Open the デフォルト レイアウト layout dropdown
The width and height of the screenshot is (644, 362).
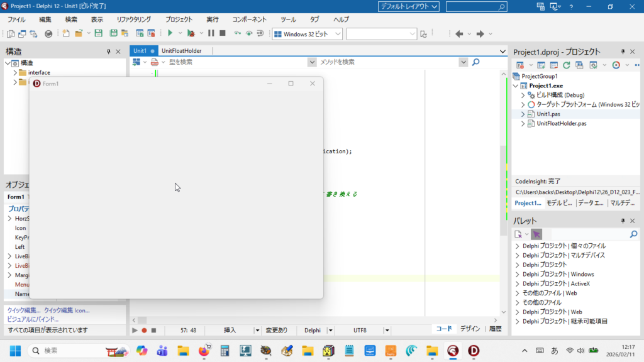[409, 6]
